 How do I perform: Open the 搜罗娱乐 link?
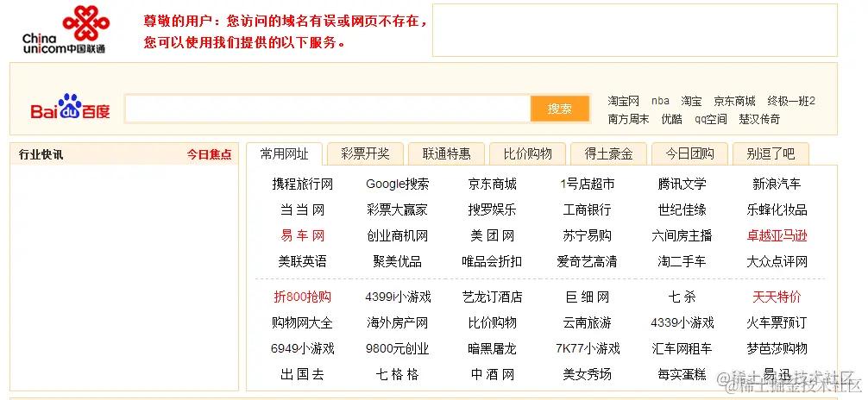tap(492, 210)
